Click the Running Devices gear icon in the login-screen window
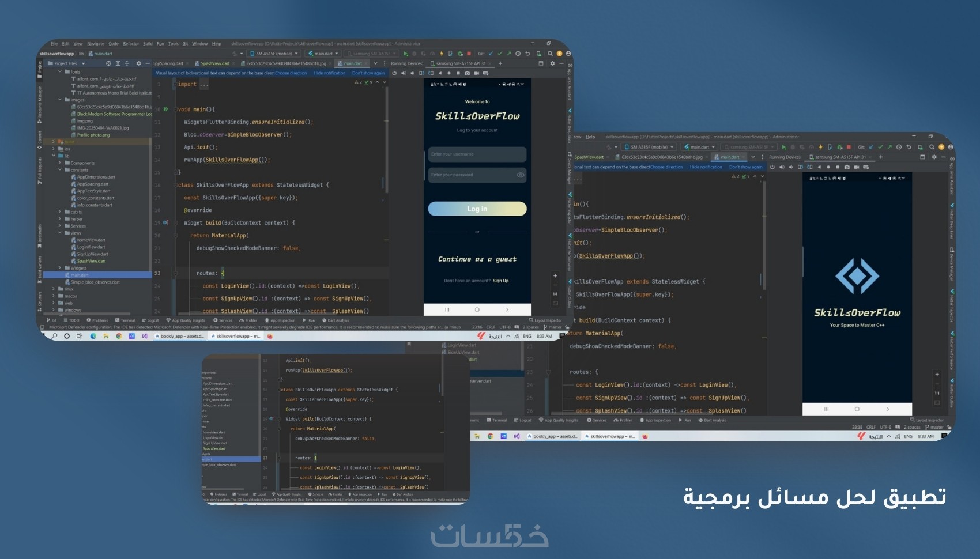 [552, 63]
